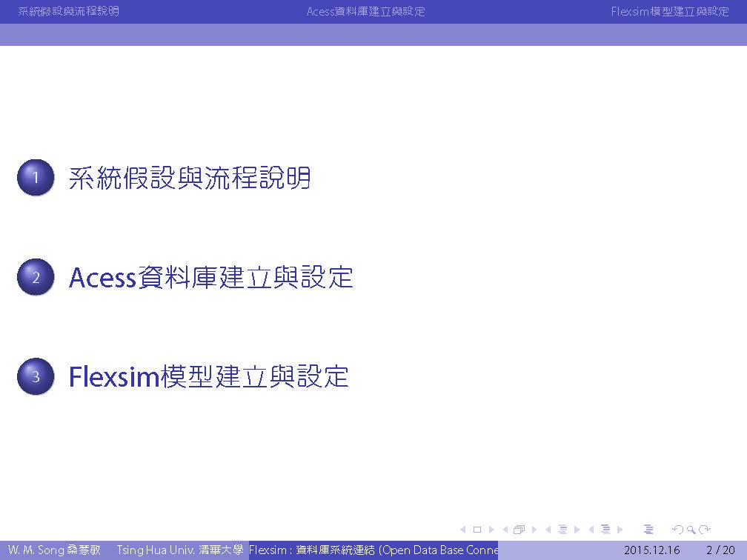Viewport: 747px width, 560px height.
Task: Click the numbered ball 3 bullet
Action: (36, 377)
